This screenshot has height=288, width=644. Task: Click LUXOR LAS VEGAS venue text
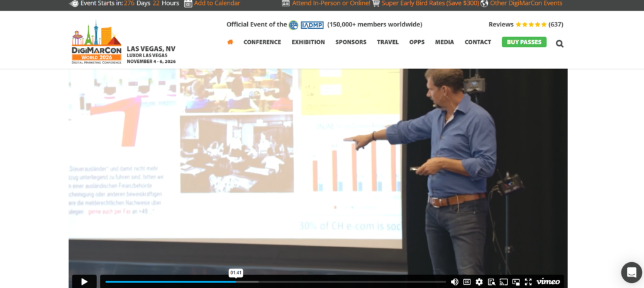tap(147, 55)
